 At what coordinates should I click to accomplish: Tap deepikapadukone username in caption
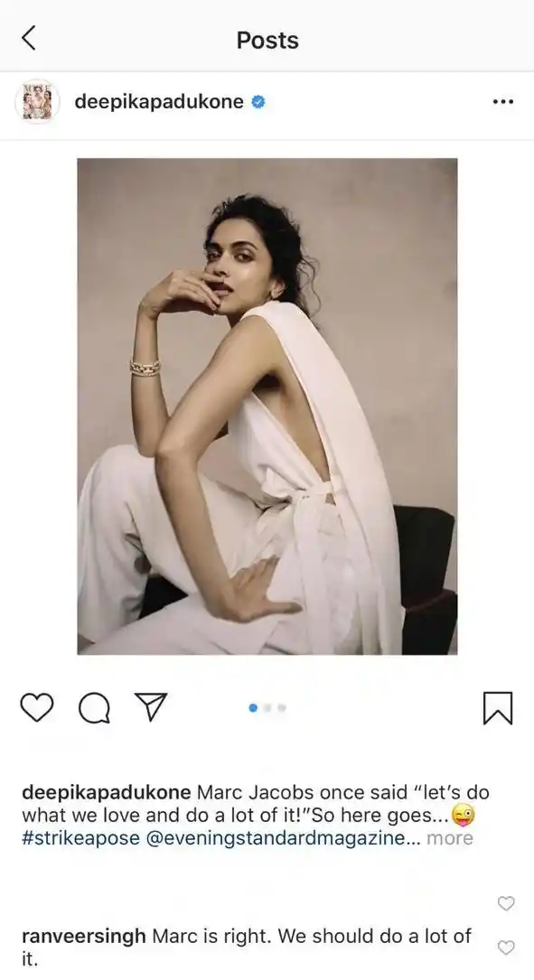[x=107, y=792]
